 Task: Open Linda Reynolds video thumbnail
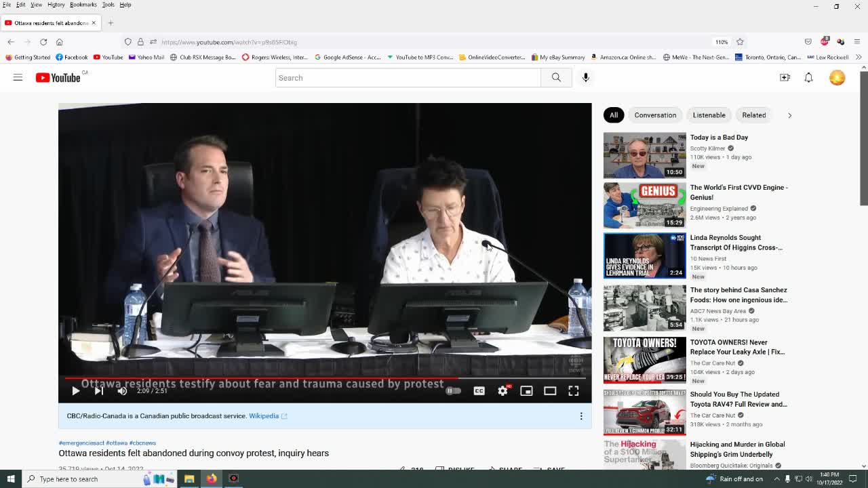coord(645,256)
